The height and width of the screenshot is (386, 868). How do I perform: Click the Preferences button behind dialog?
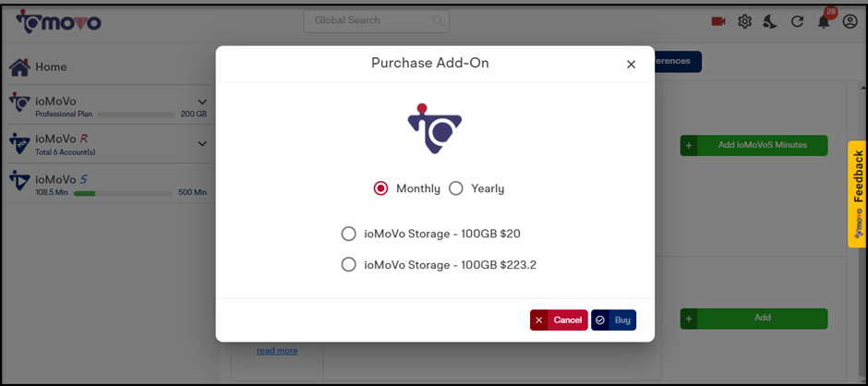(678, 61)
